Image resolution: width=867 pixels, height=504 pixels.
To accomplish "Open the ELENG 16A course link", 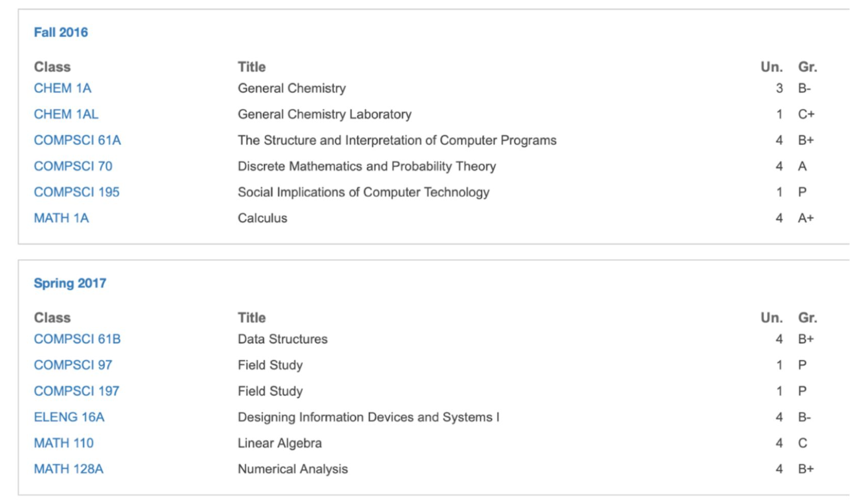I will coord(68,417).
